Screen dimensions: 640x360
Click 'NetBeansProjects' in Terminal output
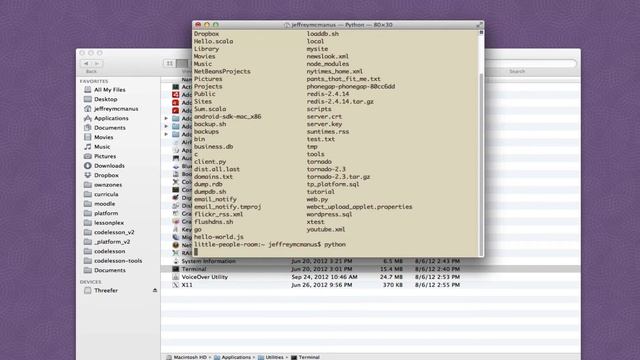pyautogui.click(x=222, y=71)
